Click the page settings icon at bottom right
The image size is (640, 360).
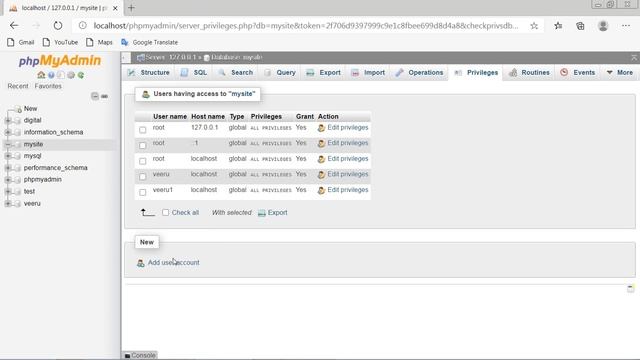point(631,289)
